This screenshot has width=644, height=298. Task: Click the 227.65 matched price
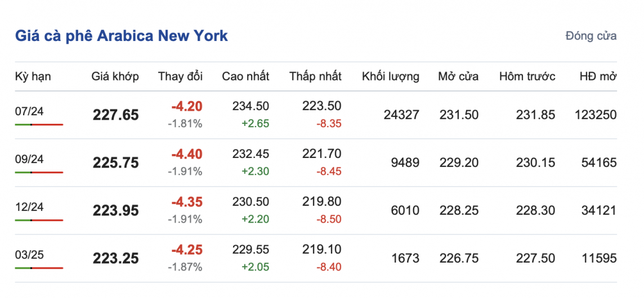115,115
